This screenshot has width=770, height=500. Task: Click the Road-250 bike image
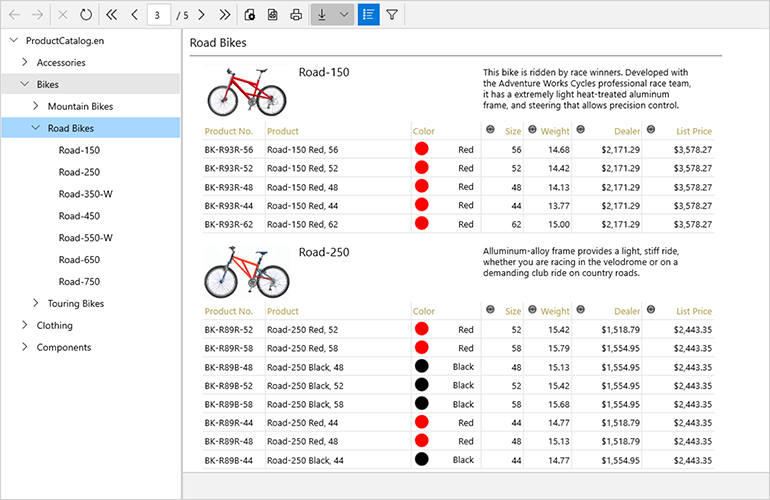pos(247,272)
